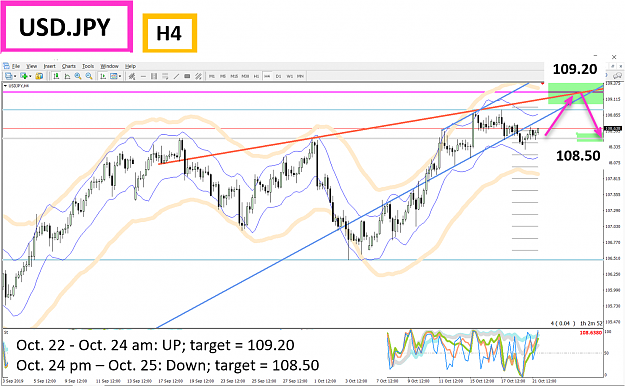This screenshot has height=386, width=625.
Task: Click the Indicators icon left of Templates
Action: pos(103,76)
